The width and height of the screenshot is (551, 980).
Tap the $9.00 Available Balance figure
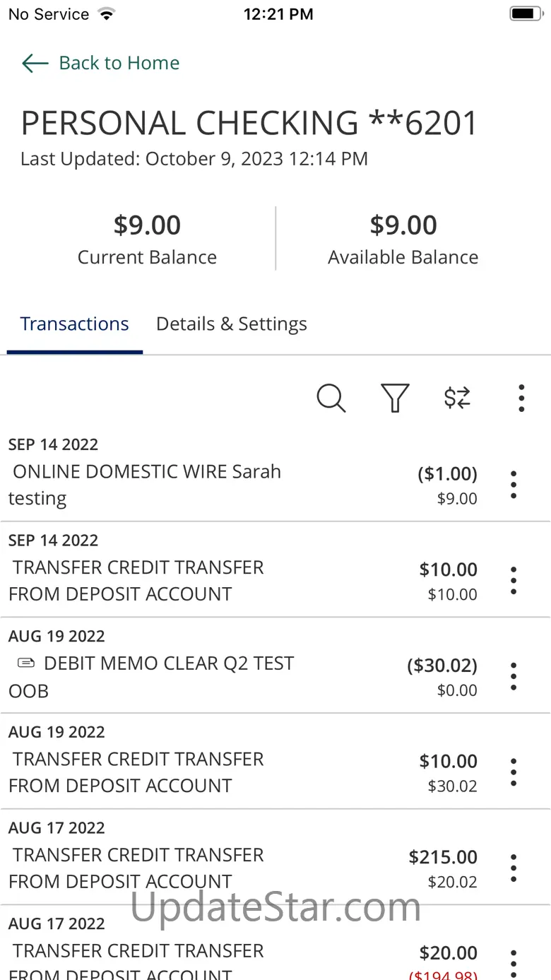pos(403,226)
